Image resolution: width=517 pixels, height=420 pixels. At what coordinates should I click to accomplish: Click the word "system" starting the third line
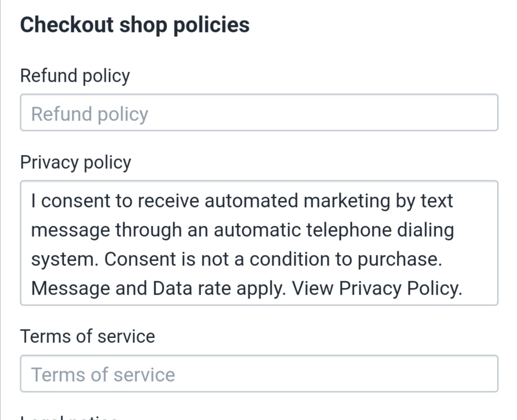63,259
